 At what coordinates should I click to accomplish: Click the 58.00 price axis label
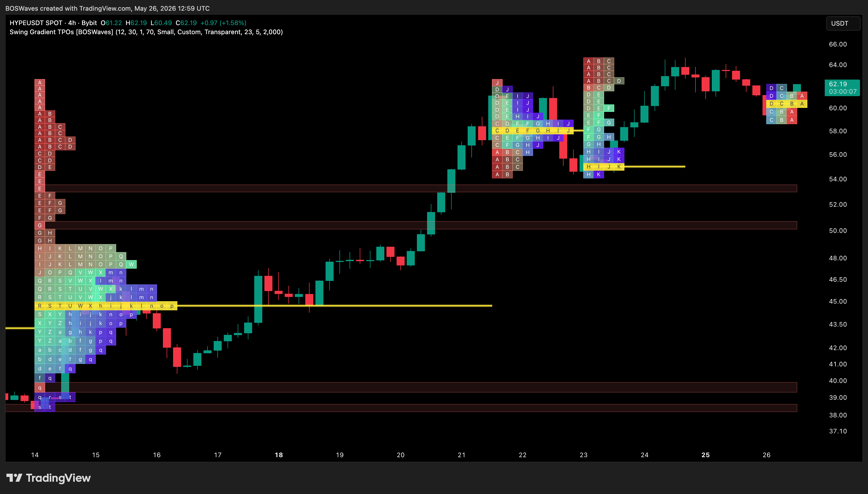pyautogui.click(x=838, y=131)
